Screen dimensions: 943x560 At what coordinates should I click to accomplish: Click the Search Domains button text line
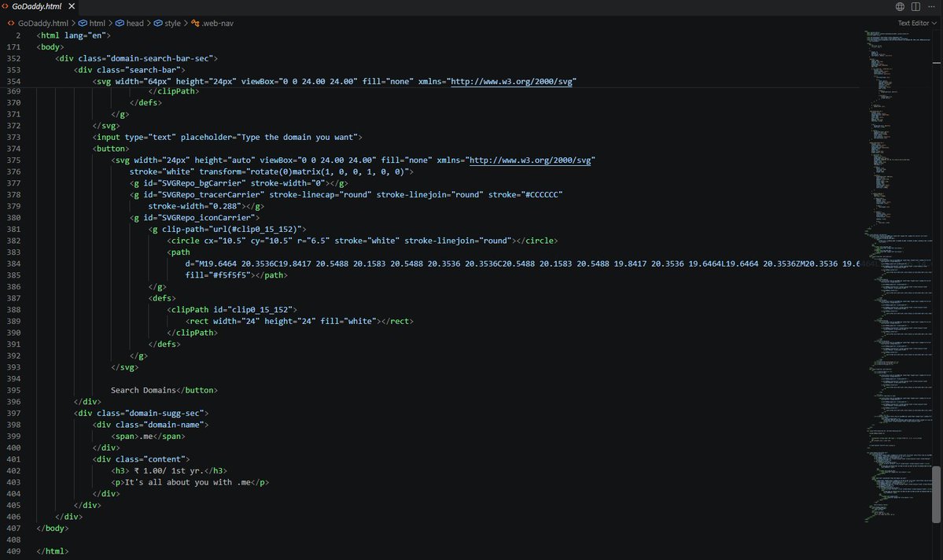pos(164,390)
